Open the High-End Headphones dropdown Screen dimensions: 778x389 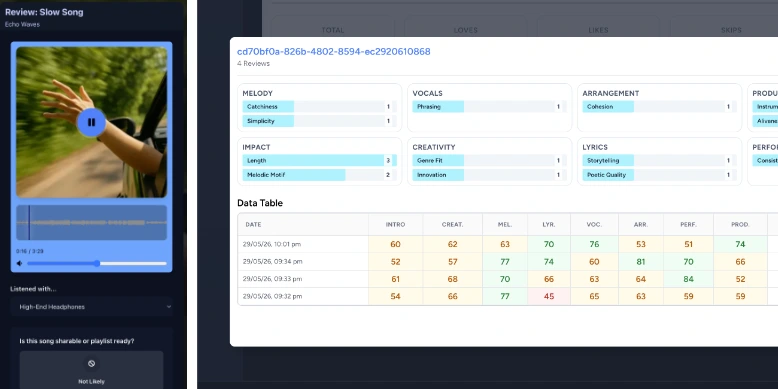click(x=91, y=307)
